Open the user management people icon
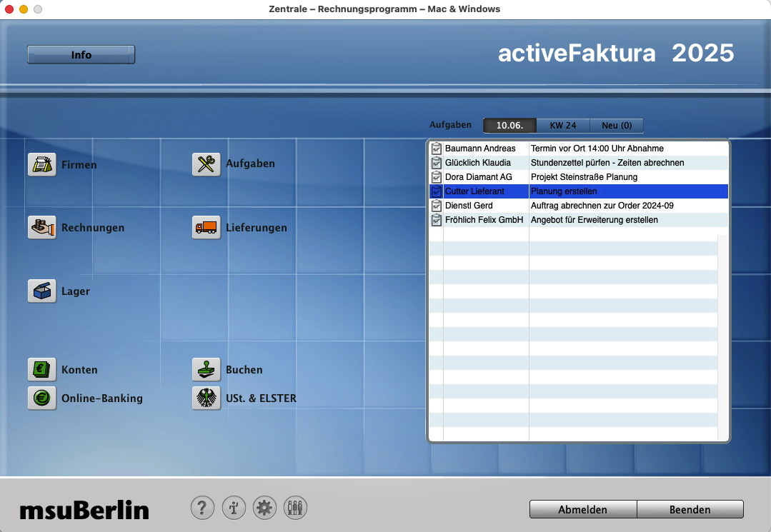Screen dimensions: 771x532 click(295, 508)
